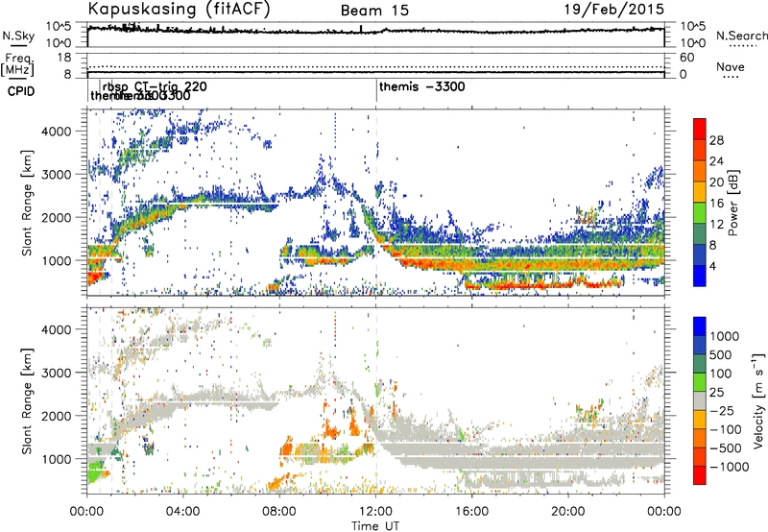Click the '-25' value on the Velocity scale
This screenshot has width=768, height=532.
coord(722,411)
